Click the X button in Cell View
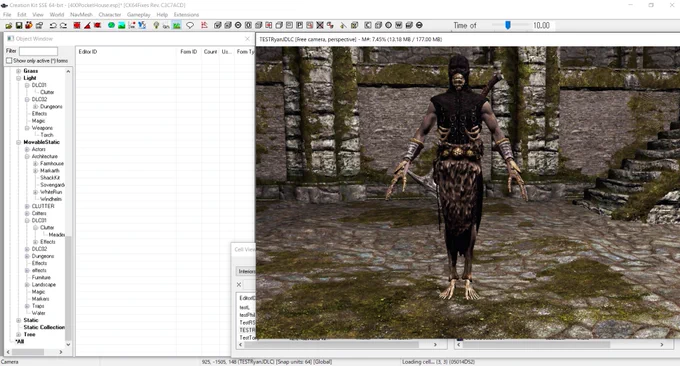This screenshot has height=366, width=680. (239, 284)
